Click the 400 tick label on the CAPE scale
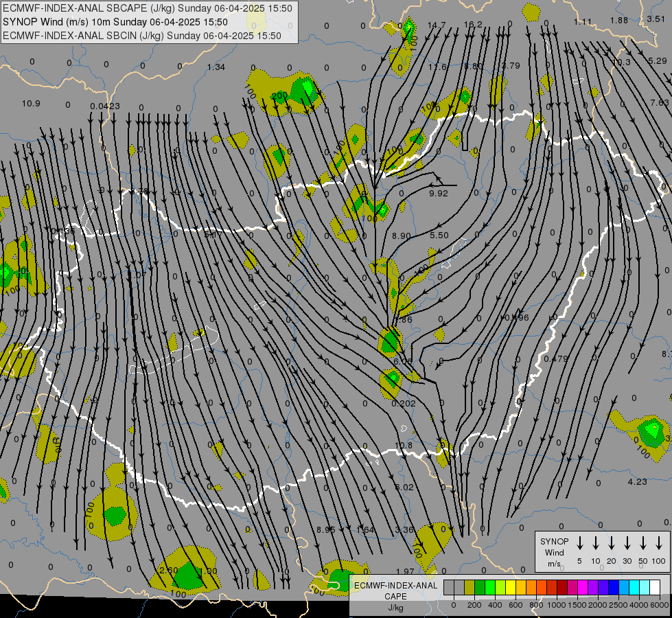672x618 pixels. 495,605
